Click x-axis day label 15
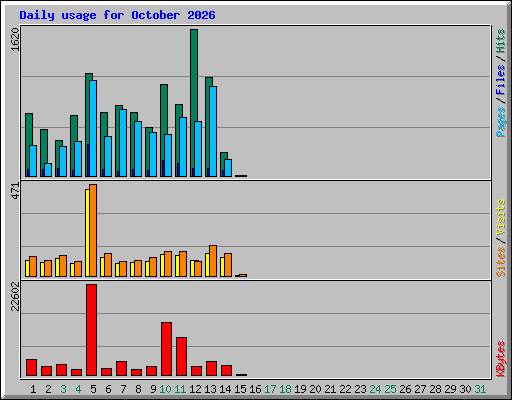Screen dimensions: 512x400 [240, 389]
